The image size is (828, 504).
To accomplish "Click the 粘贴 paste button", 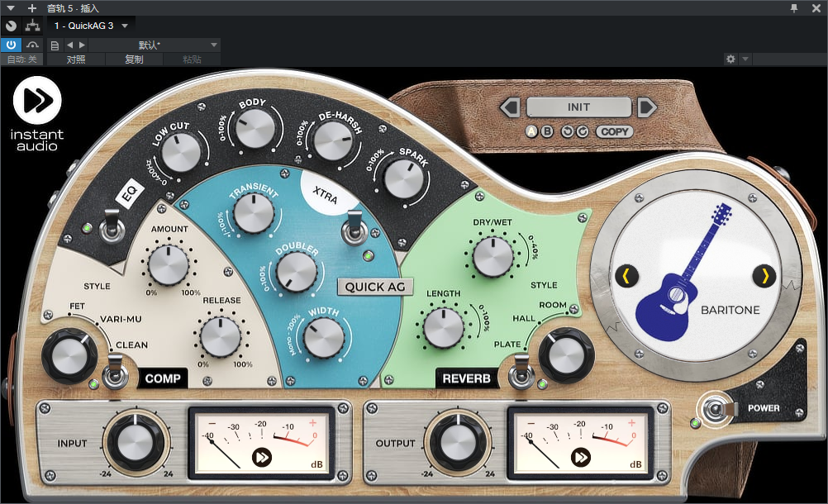I will [x=192, y=59].
